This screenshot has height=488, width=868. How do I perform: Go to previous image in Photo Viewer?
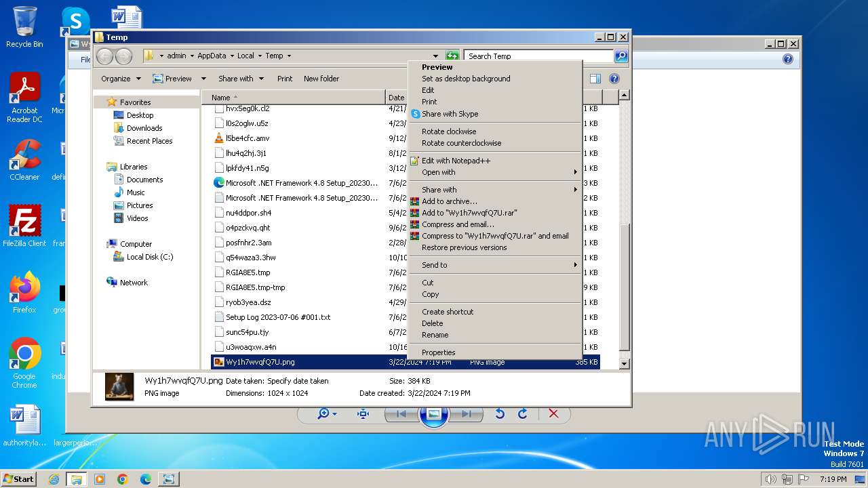pyautogui.click(x=401, y=413)
